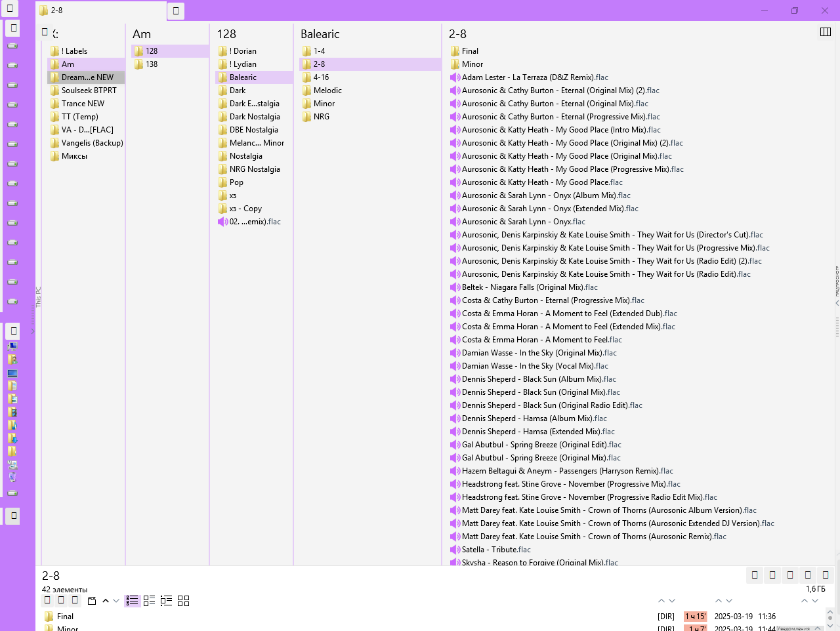
Task: Select Matt Darey - Crown of Thorns (Aurosonic Remix).flac
Action: tap(594, 537)
